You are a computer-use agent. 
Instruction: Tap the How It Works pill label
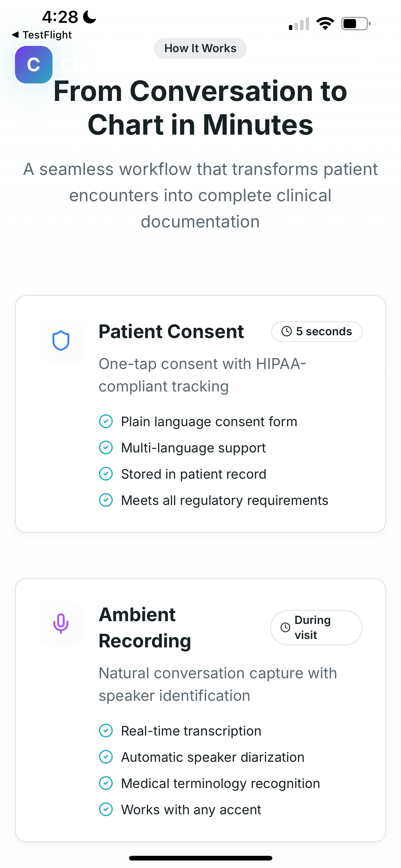click(200, 48)
